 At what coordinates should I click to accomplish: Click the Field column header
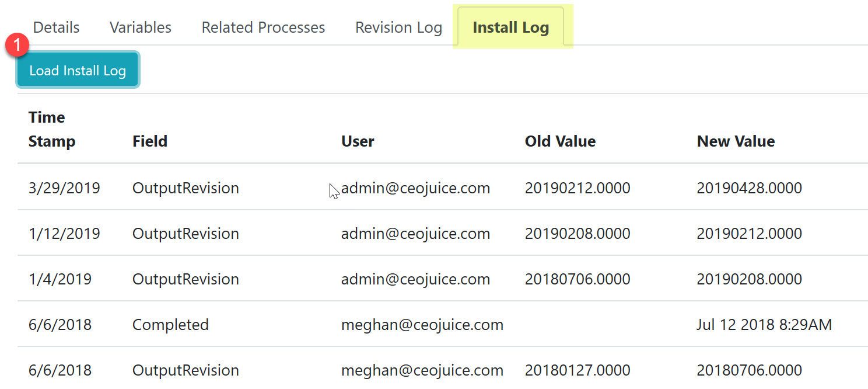click(150, 141)
